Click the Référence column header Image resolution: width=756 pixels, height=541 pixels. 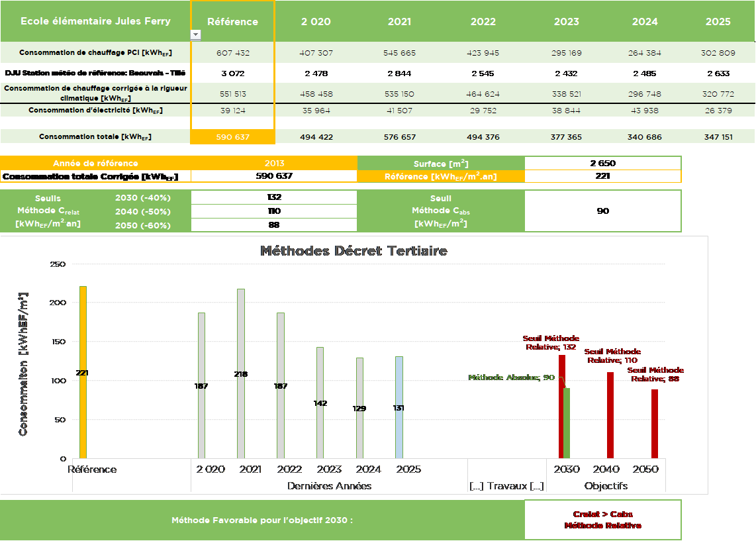232,21
